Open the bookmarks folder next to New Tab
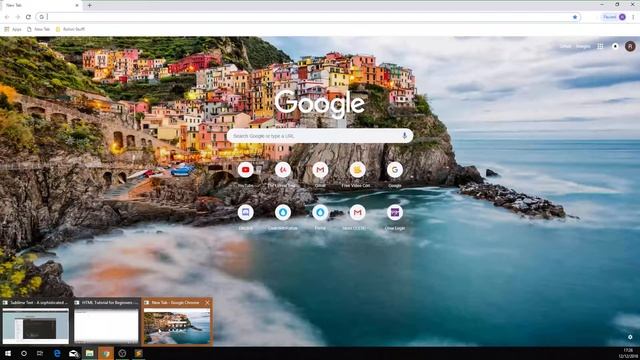 (70, 29)
